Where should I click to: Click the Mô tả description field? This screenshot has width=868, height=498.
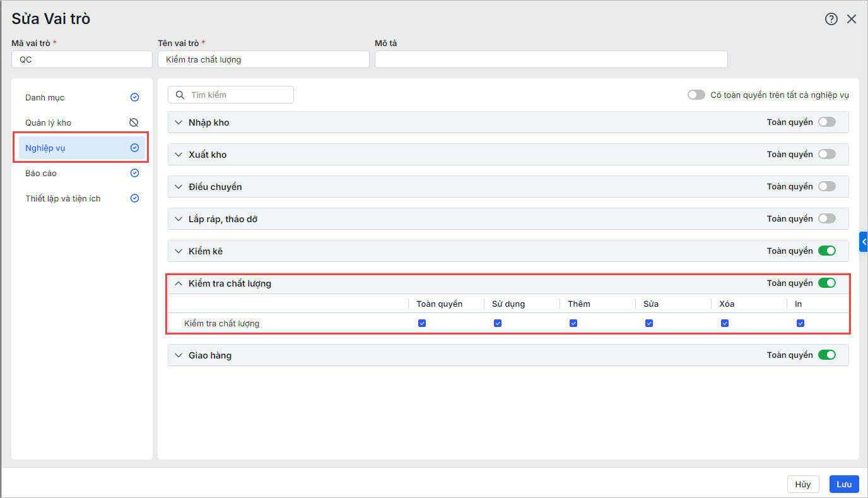point(551,59)
